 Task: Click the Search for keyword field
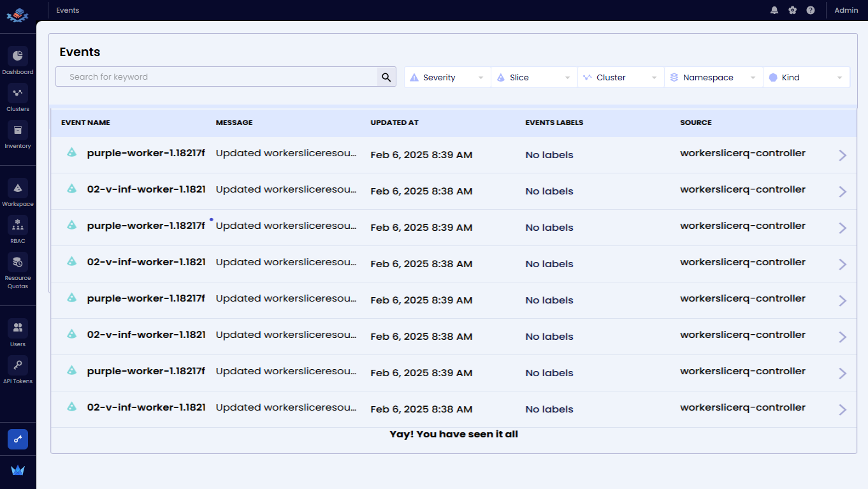point(217,77)
